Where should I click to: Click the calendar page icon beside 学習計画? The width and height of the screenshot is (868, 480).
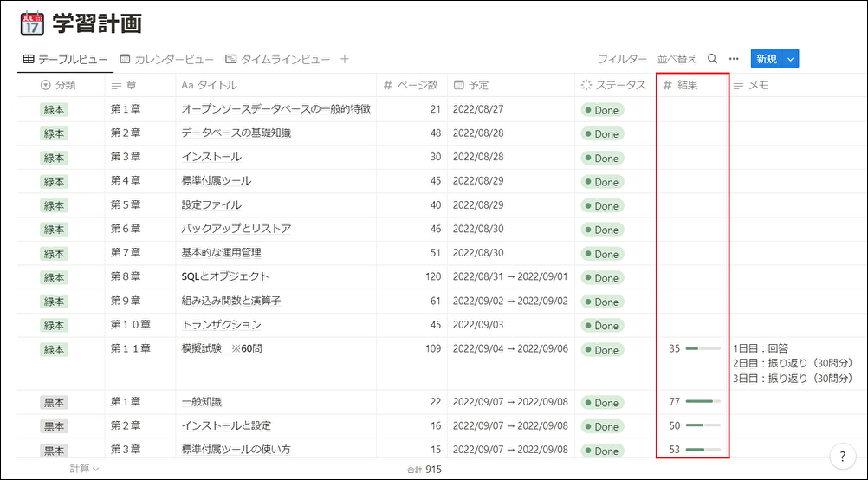coord(31,23)
